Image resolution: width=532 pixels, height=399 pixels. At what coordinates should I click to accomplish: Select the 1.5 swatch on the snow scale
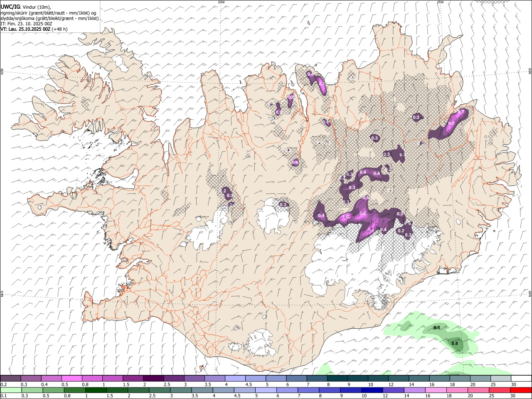(133, 379)
